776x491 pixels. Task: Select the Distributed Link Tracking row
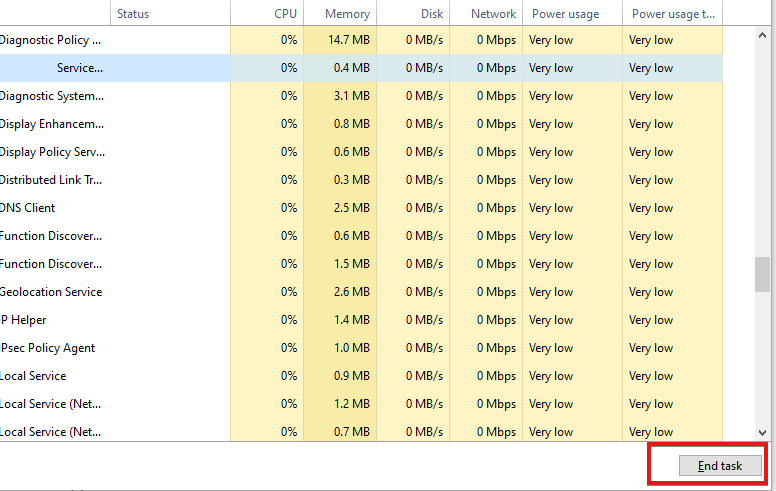pyautogui.click(x=52, y=180)
